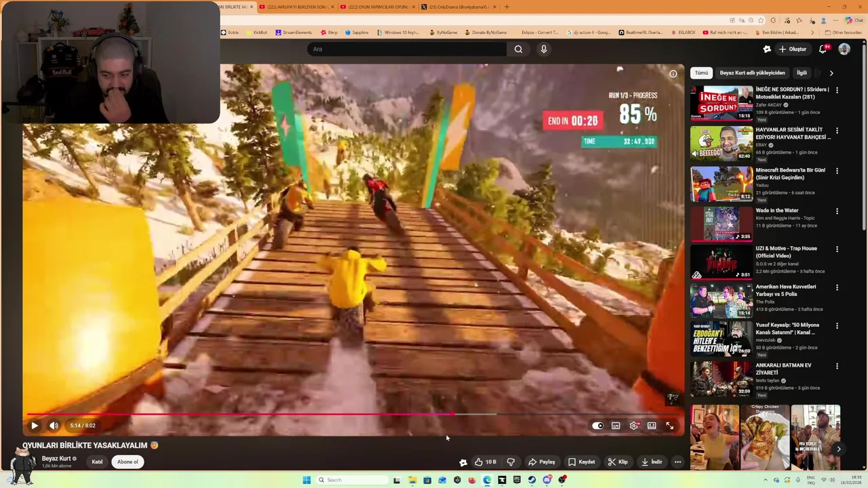Open options for Amerikan Hava Kuvvetleri video

point(837,287)
